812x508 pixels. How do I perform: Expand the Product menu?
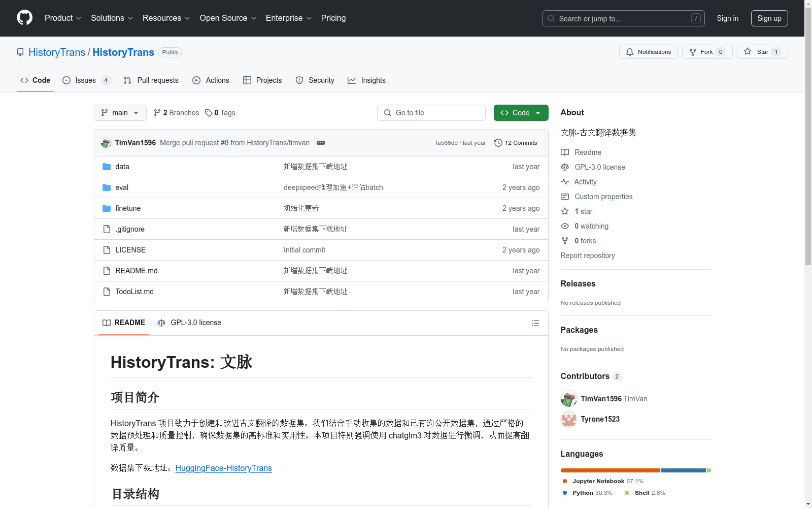click(x=63, y=18)
